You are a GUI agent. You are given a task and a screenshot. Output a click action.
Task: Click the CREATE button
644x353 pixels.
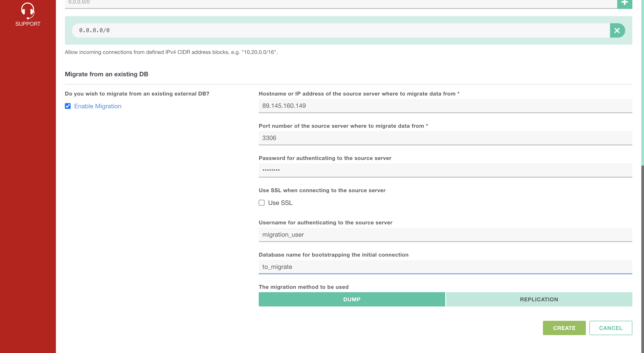pos(564,328)
